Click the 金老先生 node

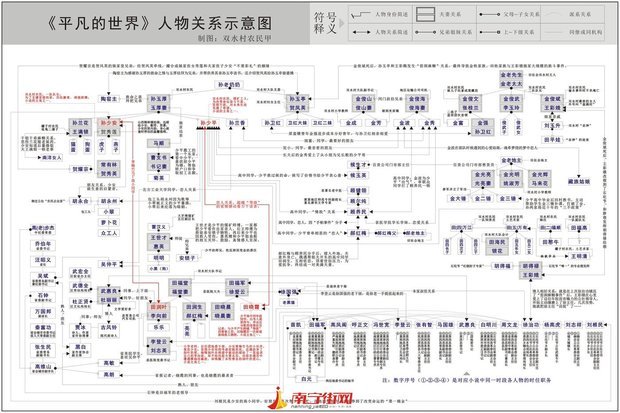[x=511, y=75]
